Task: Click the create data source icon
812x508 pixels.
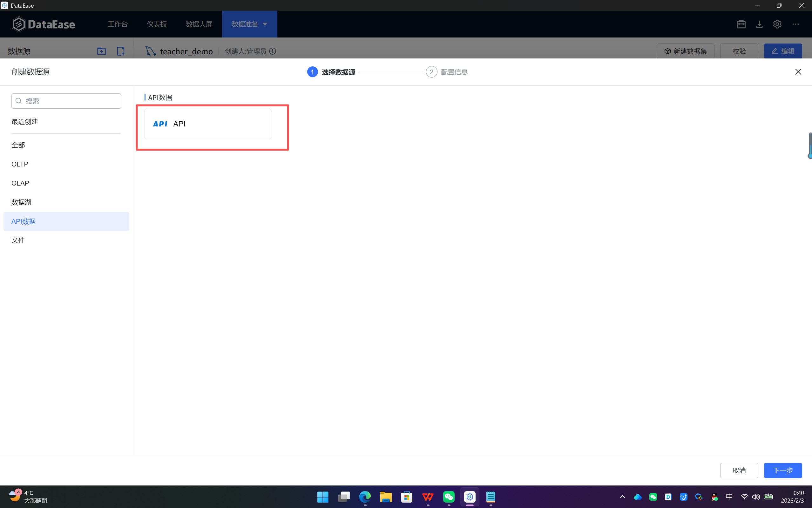Action: point(121,51)
